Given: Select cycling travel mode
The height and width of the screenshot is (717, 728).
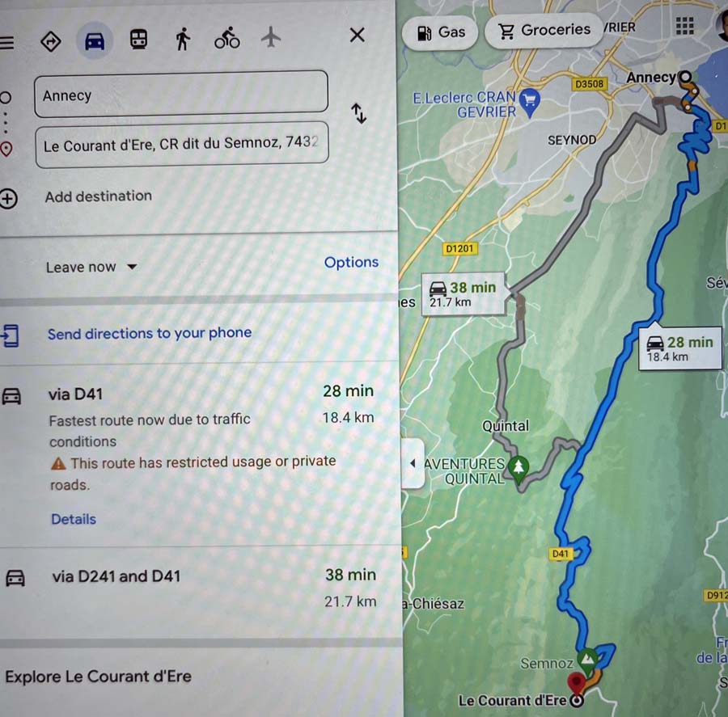Looking at the screenshot, I should click(x=227, y=38).
